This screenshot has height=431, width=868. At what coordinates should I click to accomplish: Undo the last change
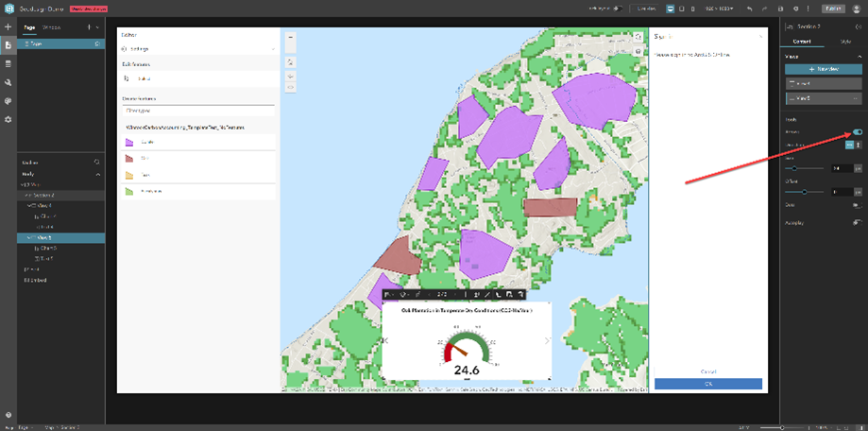pos(750,9)
